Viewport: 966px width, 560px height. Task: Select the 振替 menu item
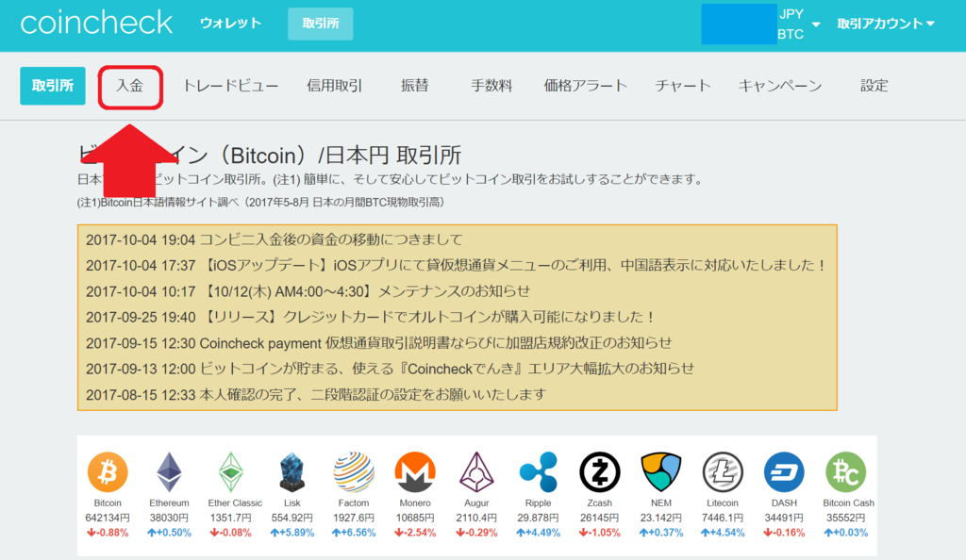coord(415,86)
